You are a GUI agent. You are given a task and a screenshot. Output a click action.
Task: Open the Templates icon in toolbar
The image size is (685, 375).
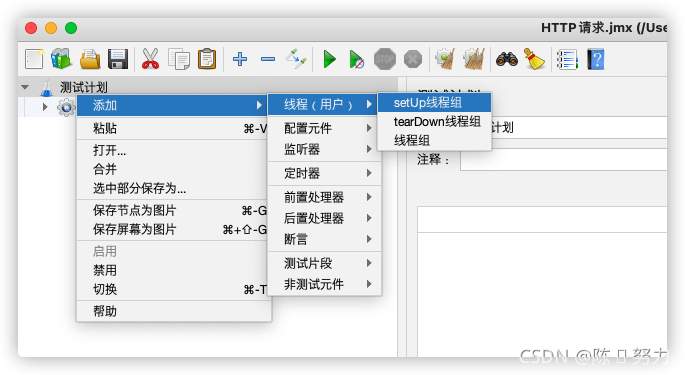coord(61,59)
